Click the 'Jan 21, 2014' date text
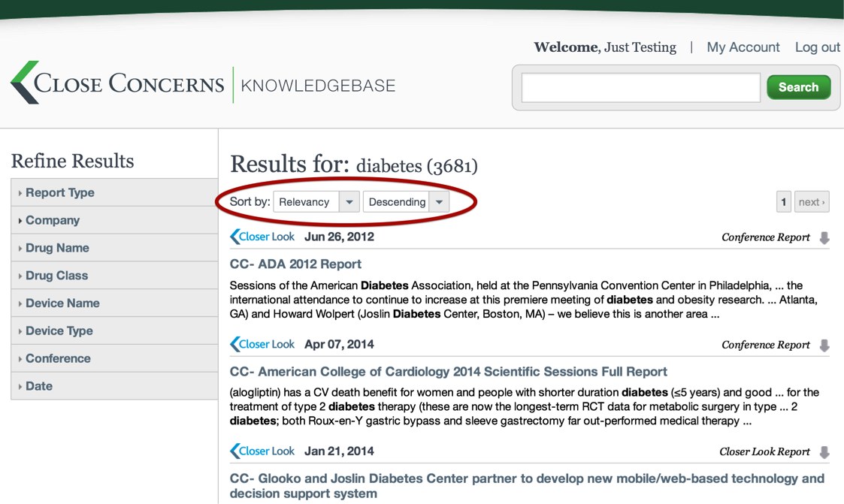The width and height of the screenshot is (844, 504). [x=339, y=451]
